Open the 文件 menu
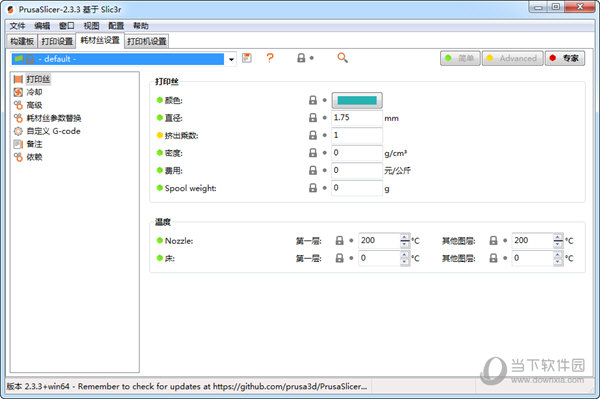Screen dimensions: 600x399 [17, 26]
